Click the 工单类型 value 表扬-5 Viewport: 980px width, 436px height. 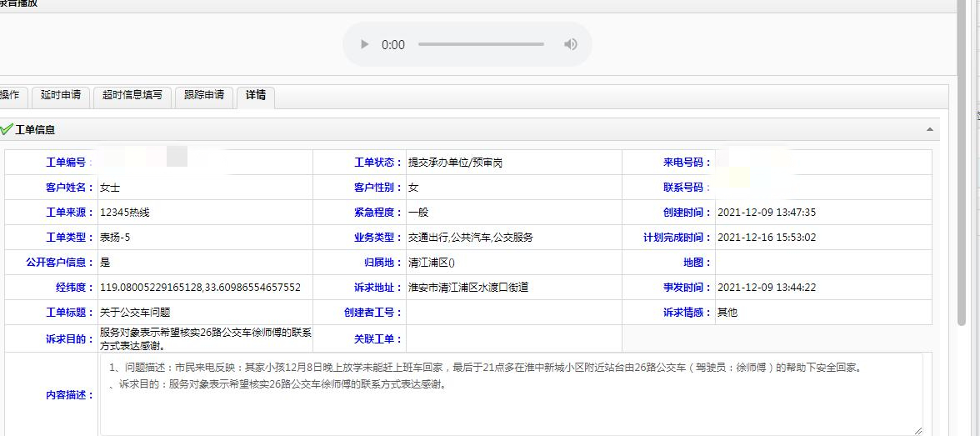pos(115,238)
